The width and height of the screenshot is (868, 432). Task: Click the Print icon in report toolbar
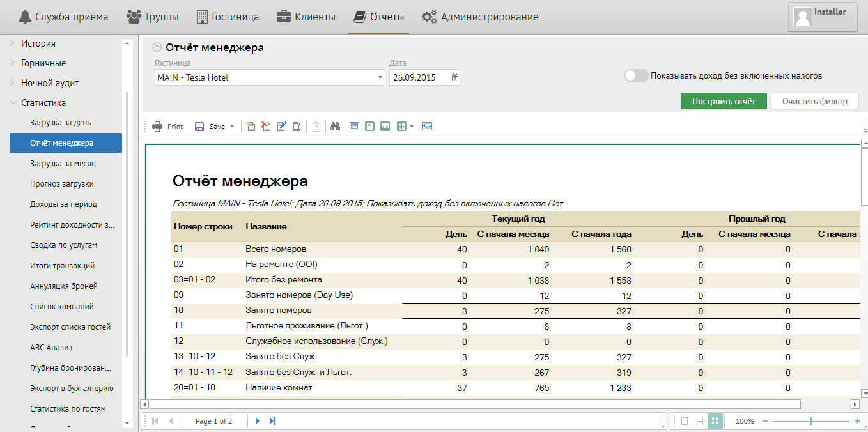tap(157, 127)
